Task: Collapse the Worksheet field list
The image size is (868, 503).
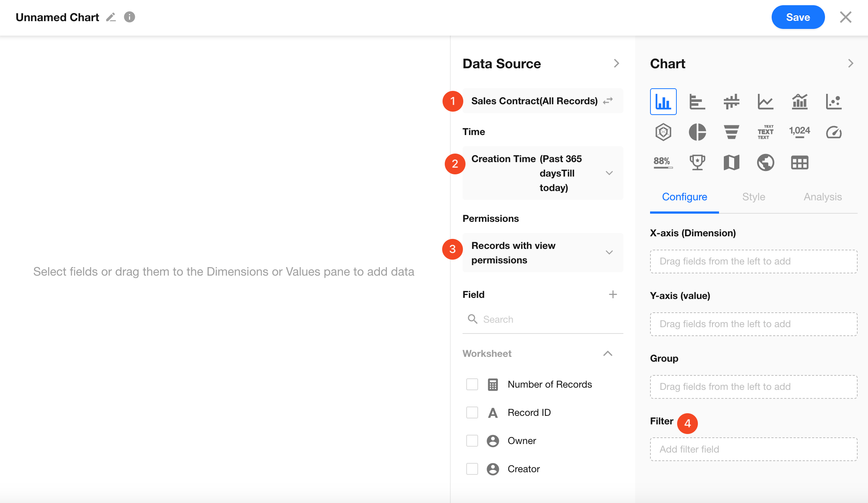Action: [607, 354]
